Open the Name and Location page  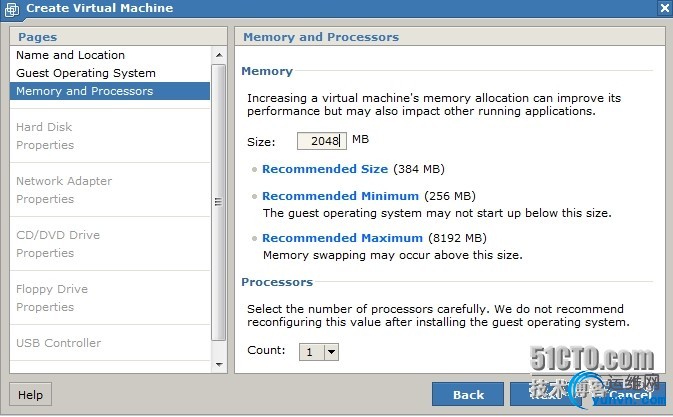click(x=70, y=55)
